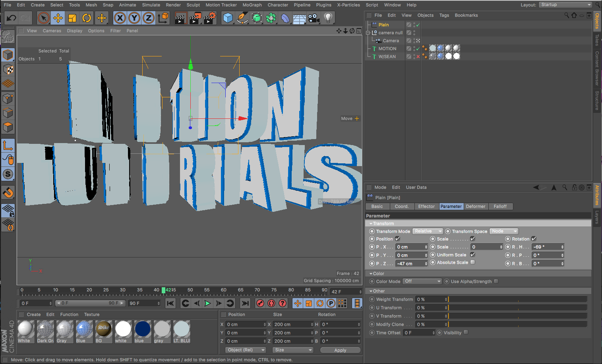Switch to the Deformer tab
Image resolution: width=602 pixels, height=364 pixels.
(476, 207)
